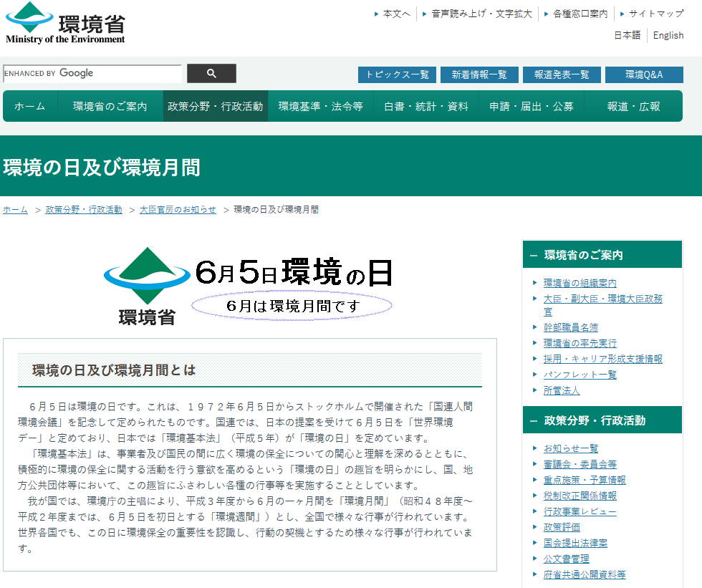Open 政策分野・行政活動 navigation menu
Screen dimensions: 702x588
click(216, 106)
